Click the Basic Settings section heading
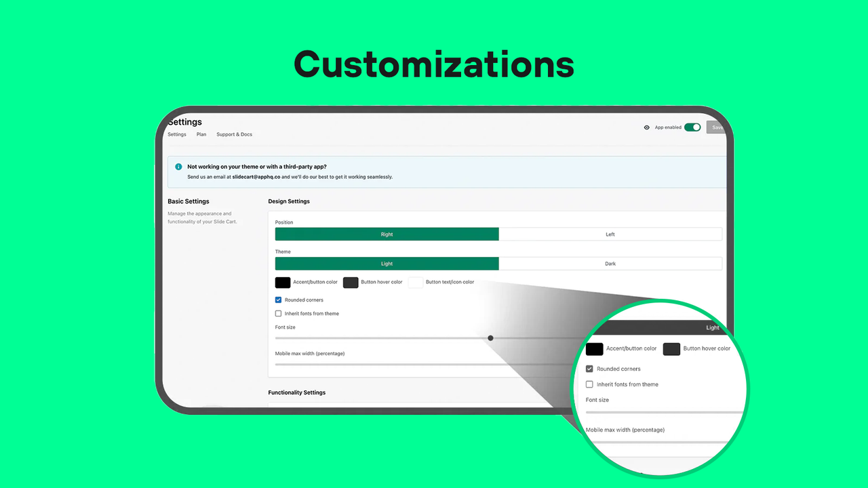The width and height of the screenshot is (868, 488). coord(189,201)
